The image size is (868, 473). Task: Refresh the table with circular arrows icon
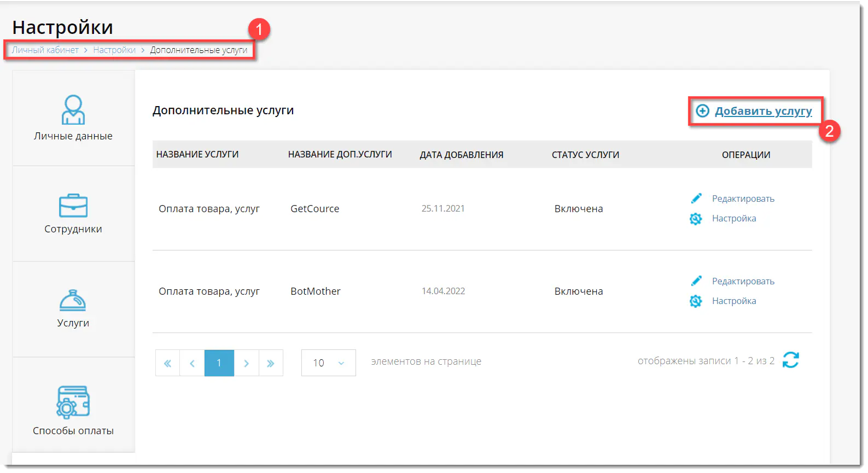click(x=791, y=360)
